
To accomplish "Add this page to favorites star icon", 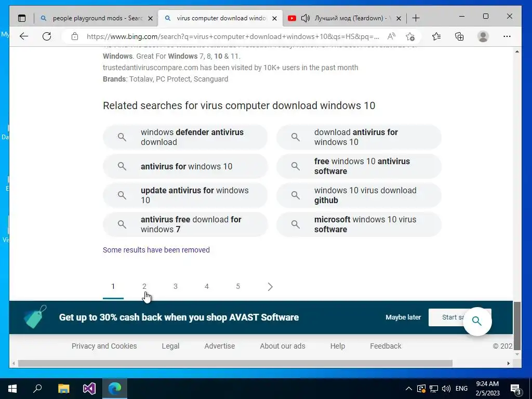I will pos(410,36).
